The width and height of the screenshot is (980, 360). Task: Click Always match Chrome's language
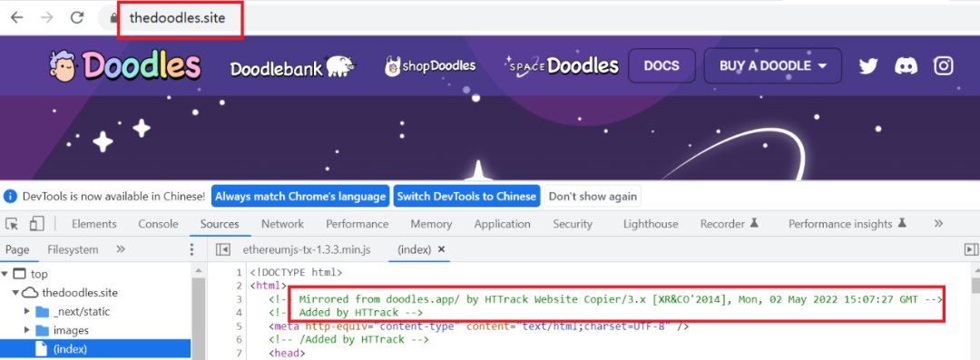point(300,196)
